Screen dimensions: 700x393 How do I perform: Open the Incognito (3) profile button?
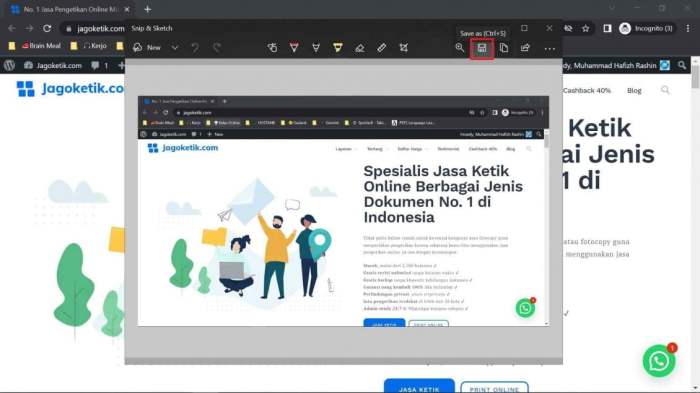coord(646,28)
